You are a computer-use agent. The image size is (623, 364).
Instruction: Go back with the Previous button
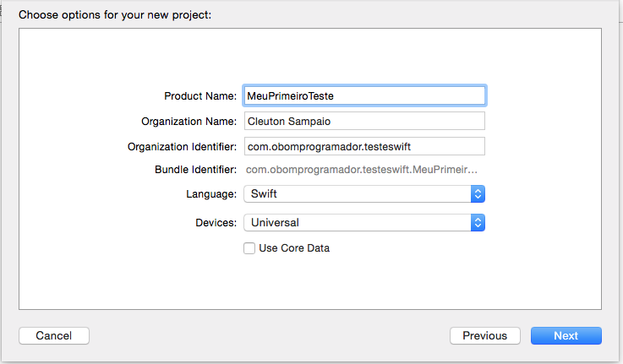coord(484,336)
